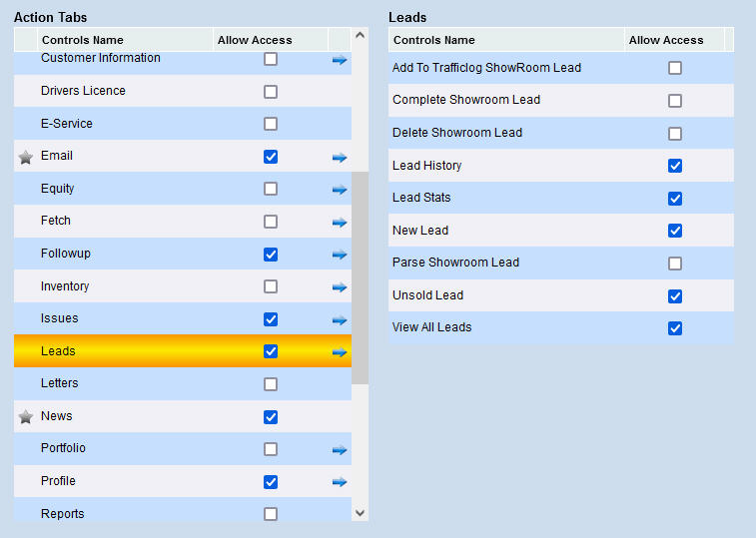
Task: Click the blue arrow in Profile row
Action: [x=340, y=482]
